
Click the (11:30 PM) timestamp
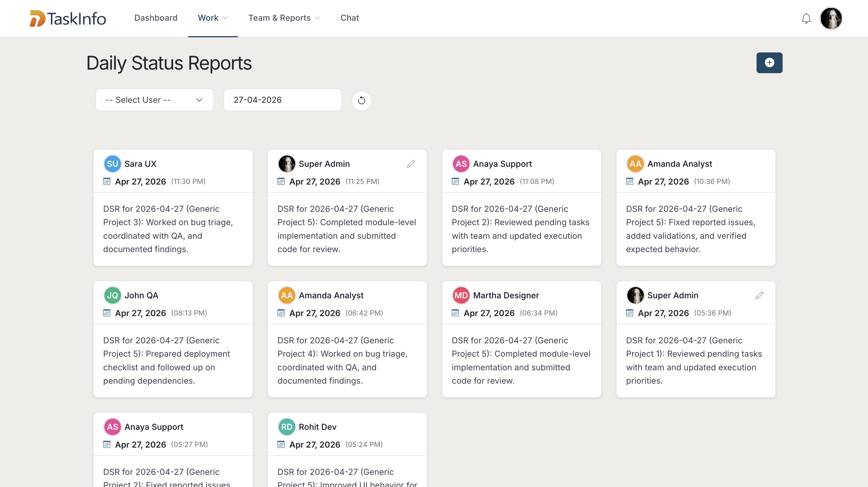click(188, 182)
